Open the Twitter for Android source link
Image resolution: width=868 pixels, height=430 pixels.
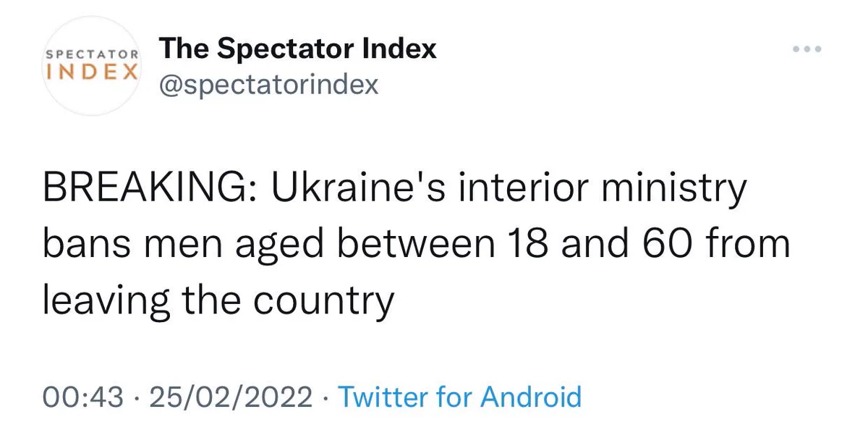[x=460, y=397]
